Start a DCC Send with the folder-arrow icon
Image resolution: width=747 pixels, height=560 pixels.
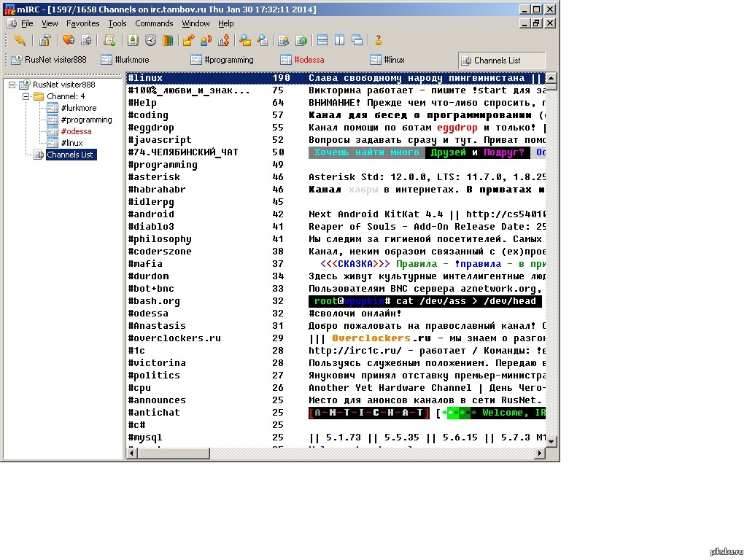coord(189,40)
